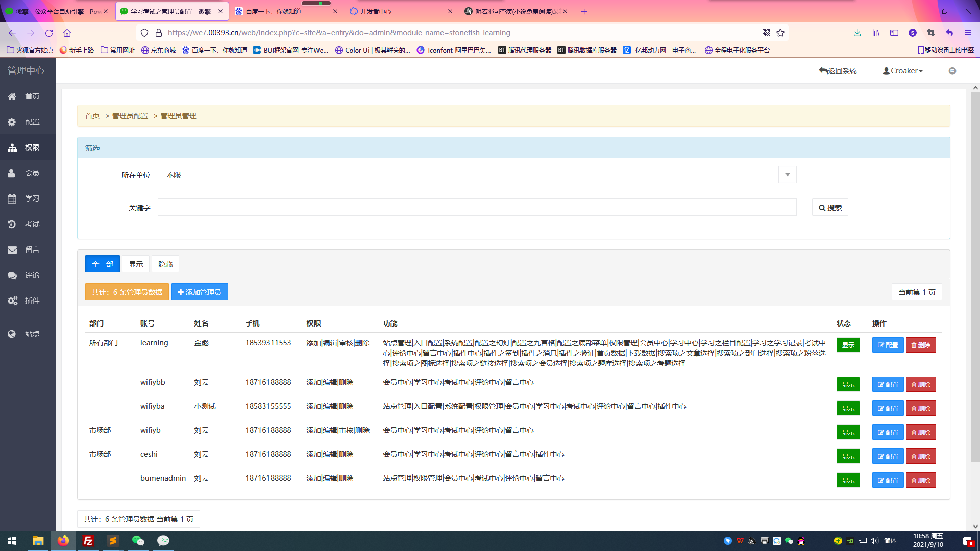Open FileZilla from the taskbar

88,541
